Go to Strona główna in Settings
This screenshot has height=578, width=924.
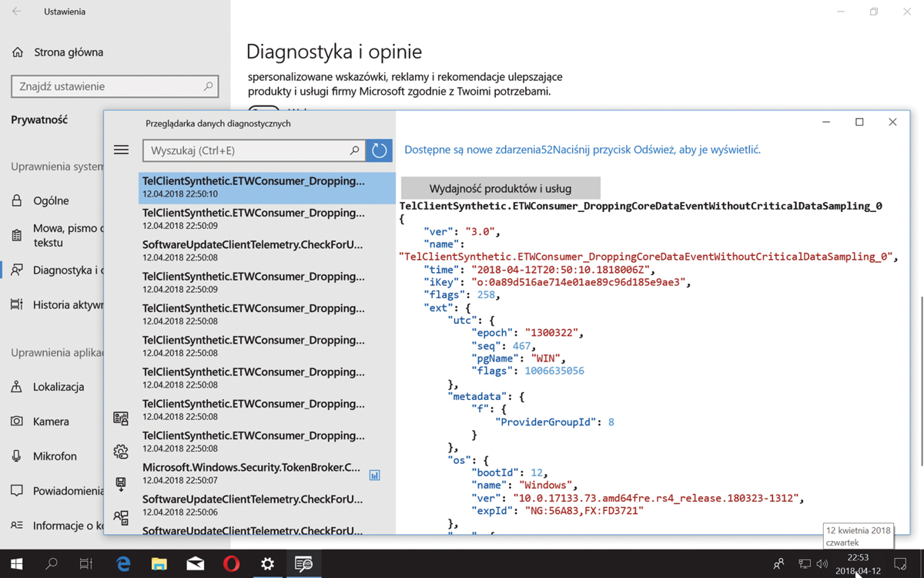point(68,52)
